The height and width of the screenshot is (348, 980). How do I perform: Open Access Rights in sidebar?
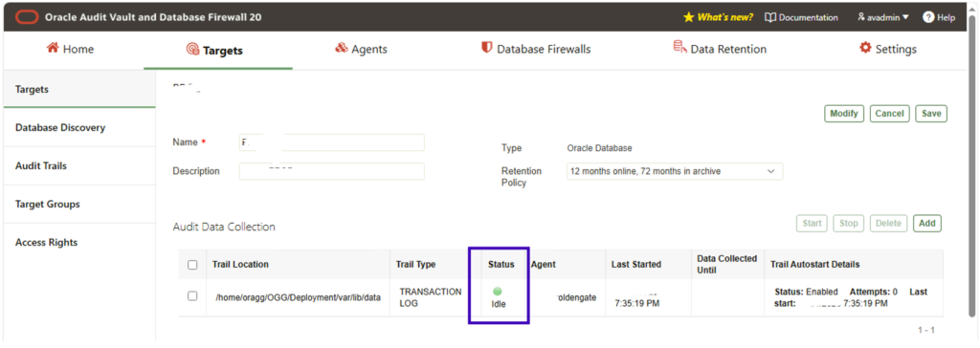tap(79, 242)
